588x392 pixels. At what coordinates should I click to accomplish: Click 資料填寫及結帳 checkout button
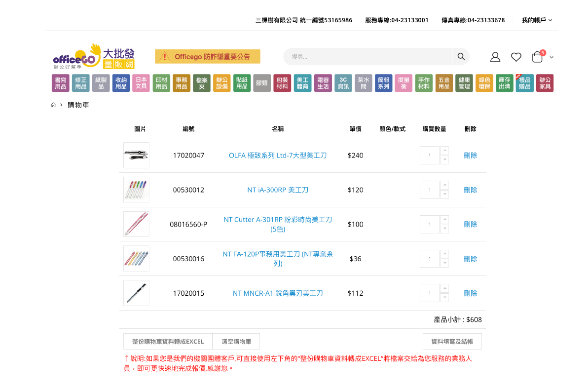point(452,342)
